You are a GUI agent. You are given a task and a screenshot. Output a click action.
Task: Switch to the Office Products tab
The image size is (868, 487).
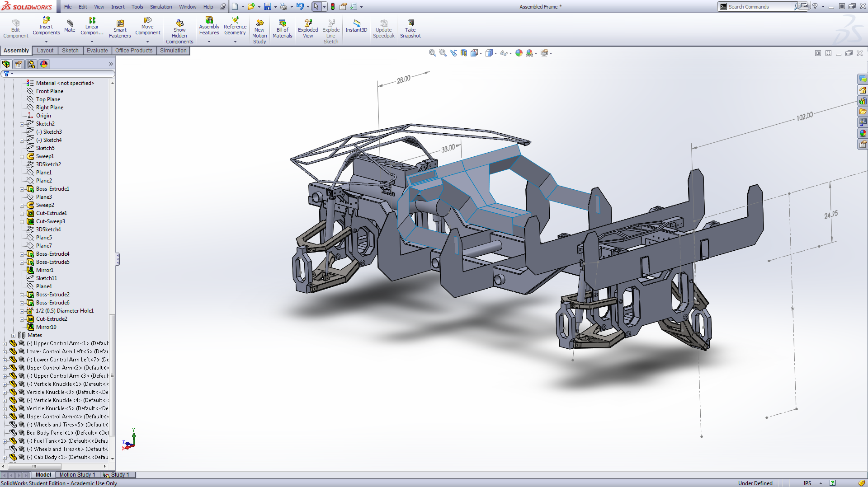[x=134, y=51]
